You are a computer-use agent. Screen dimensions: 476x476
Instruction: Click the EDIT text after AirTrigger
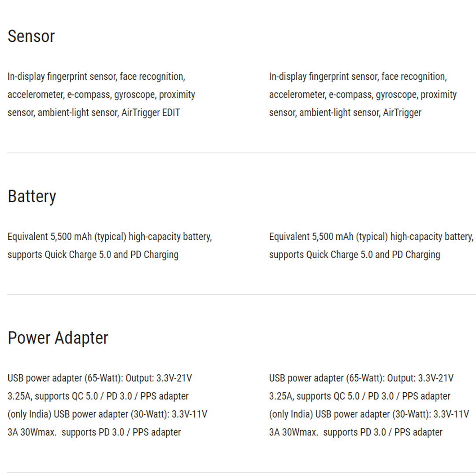point(171,113)
